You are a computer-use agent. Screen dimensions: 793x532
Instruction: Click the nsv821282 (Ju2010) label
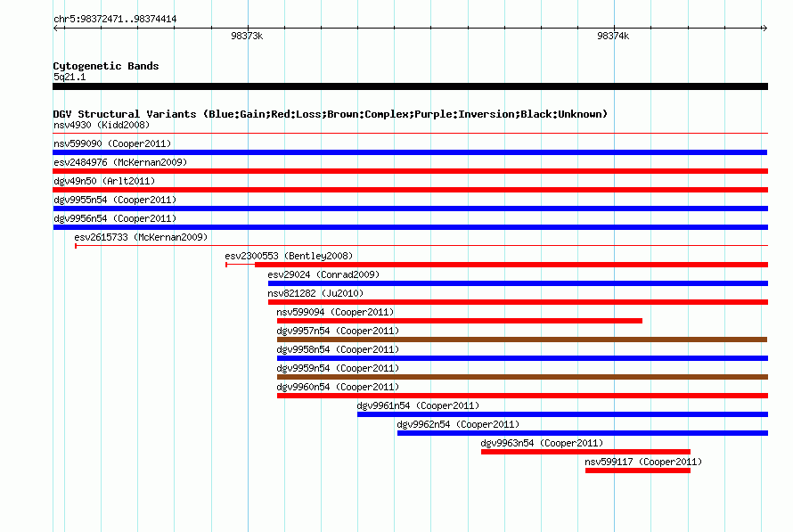315,293
